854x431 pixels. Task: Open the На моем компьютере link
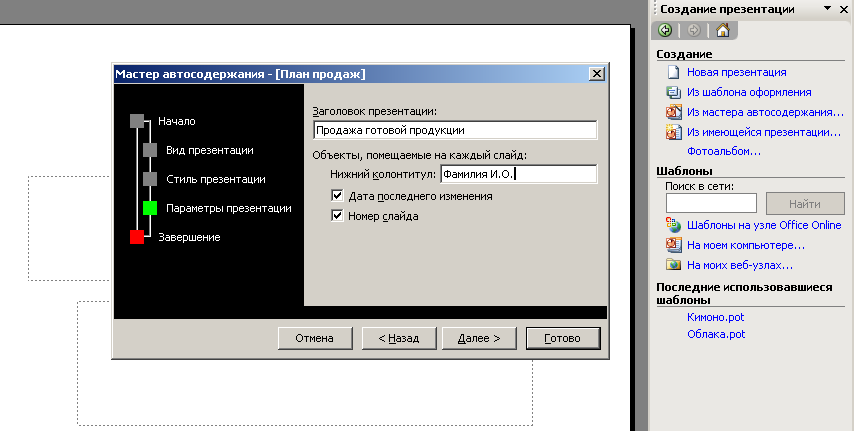(746, 245)
